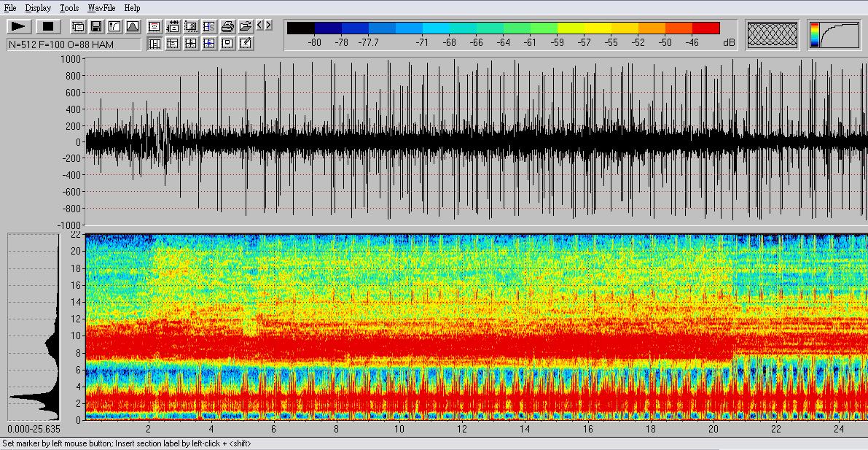The height and width of the screenshot is (450, 868).
Task: Click the red end of dB color scale
Action: click(x=705, y=28)
